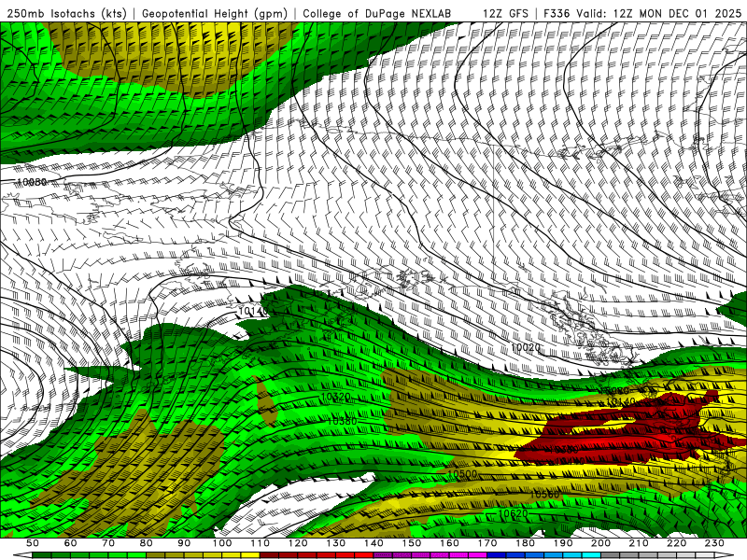
Task: Click the legend value 130
Action: pyautogui.click(x=336, y=543)
